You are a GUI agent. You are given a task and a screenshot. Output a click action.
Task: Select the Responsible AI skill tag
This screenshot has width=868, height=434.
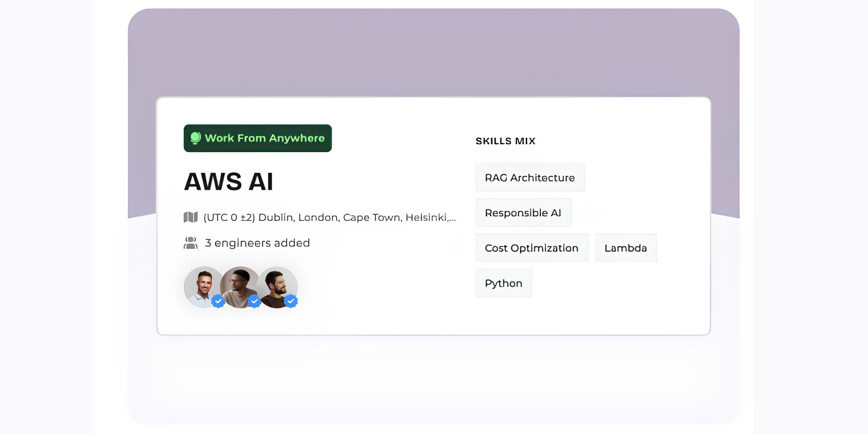(x=523, y=213)
